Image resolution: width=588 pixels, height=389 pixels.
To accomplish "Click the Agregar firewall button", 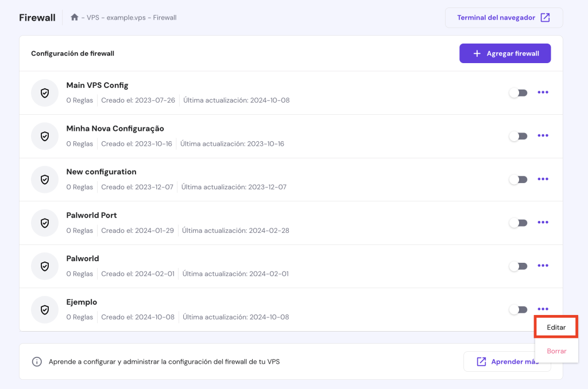I will 505,53.
